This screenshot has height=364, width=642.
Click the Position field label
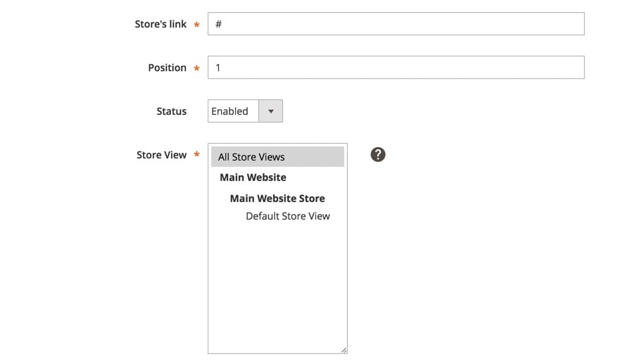click(167, 68)
